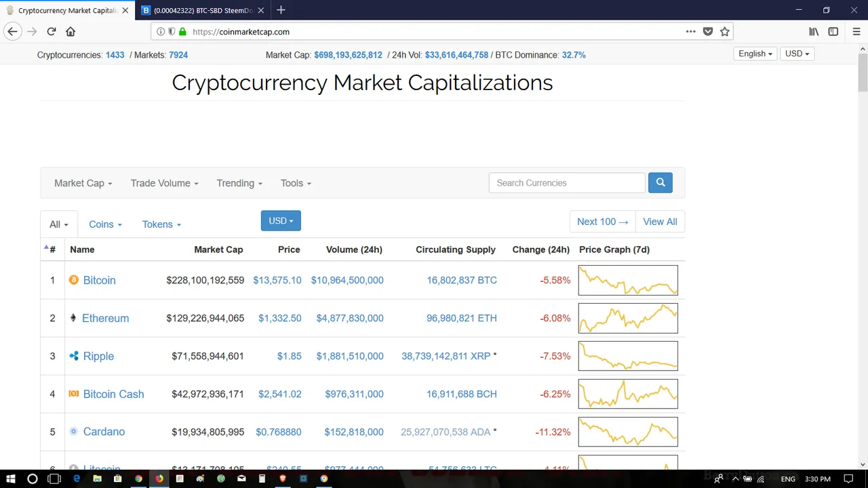Expand the Coins filter dropdown

click(x=106, y=224)
